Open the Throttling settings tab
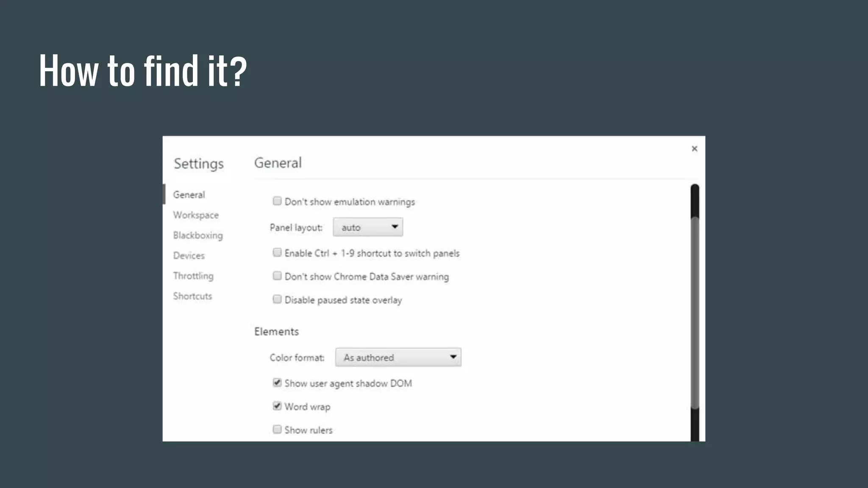The height and width of the screenshot is (488, 868). tap(193, 276)
